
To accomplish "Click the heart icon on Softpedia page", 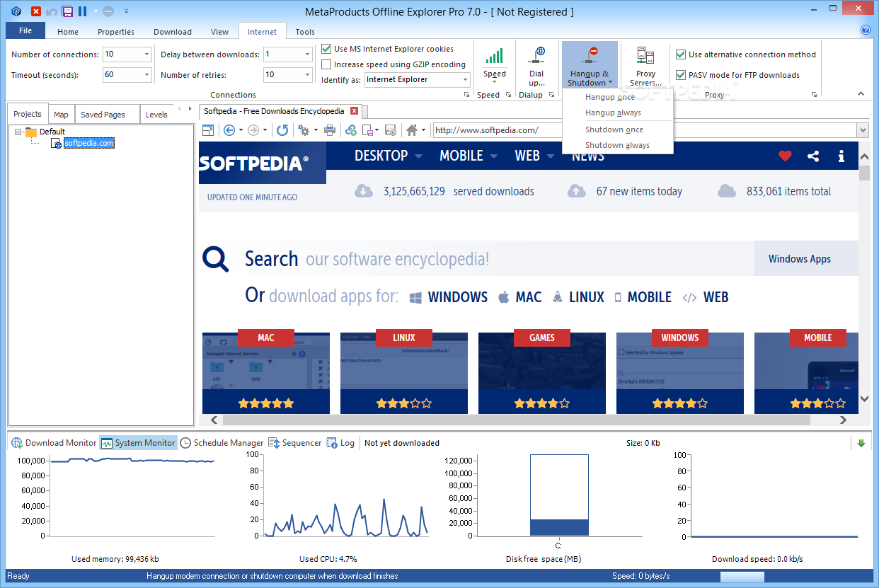I will click(x=785, y=156).
